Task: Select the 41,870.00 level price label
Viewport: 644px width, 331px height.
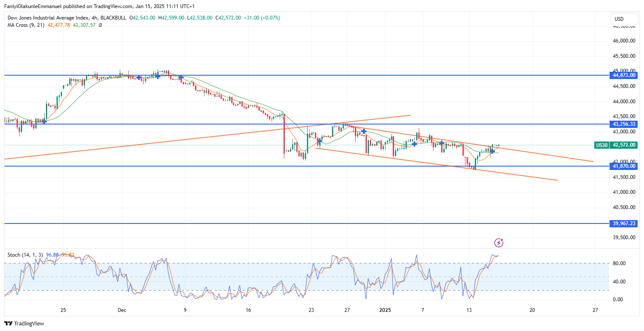Action: point(624,166)
